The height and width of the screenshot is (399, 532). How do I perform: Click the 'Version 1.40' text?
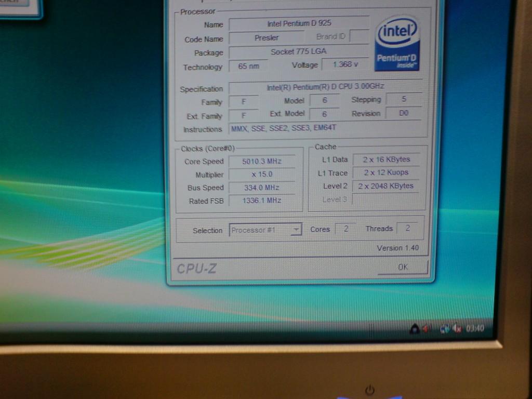[397, 248]
